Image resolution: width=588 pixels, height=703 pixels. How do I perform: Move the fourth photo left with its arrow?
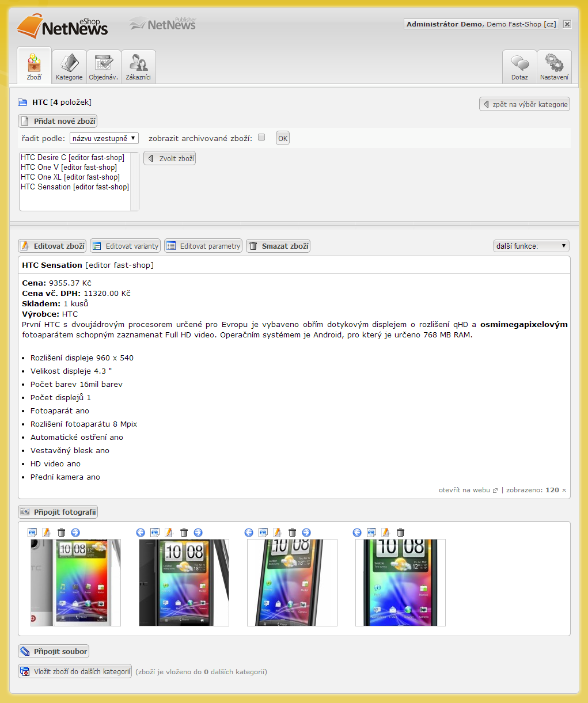pos(357,533)
